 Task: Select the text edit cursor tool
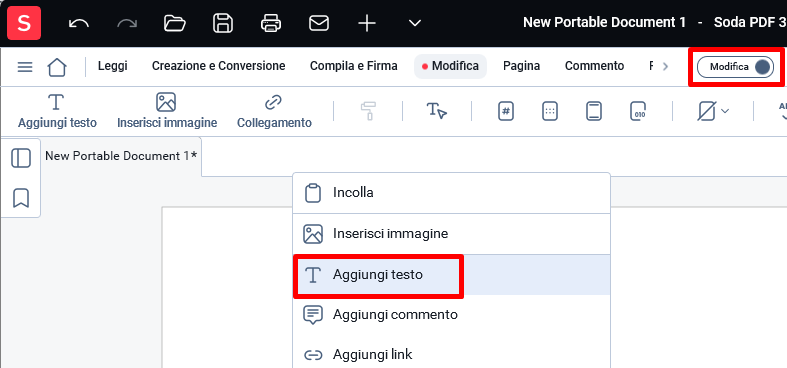437,111
